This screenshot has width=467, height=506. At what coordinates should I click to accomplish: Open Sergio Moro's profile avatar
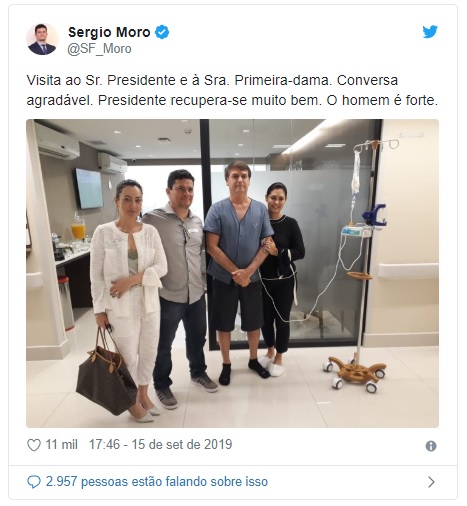42,39
